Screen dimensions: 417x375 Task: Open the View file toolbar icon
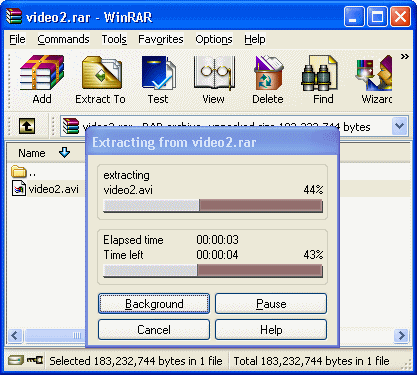point(214,80)
